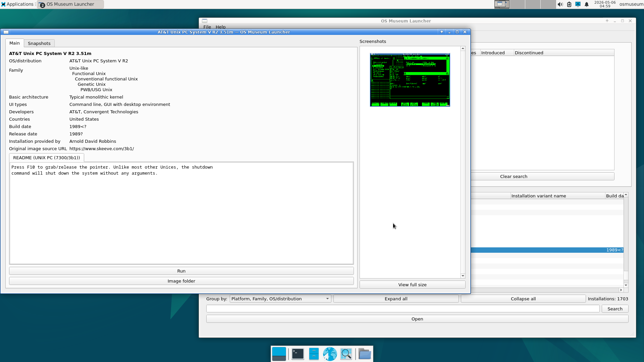Image resolution: width=644 pixels, height=362 pixels.
Task: Click Show Desktop icon in dock
Action: click(x=279, y=354)
